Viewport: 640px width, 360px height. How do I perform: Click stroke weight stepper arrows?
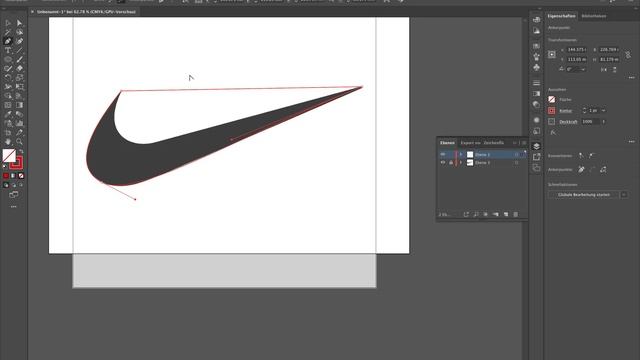click(x=584, y=111)
